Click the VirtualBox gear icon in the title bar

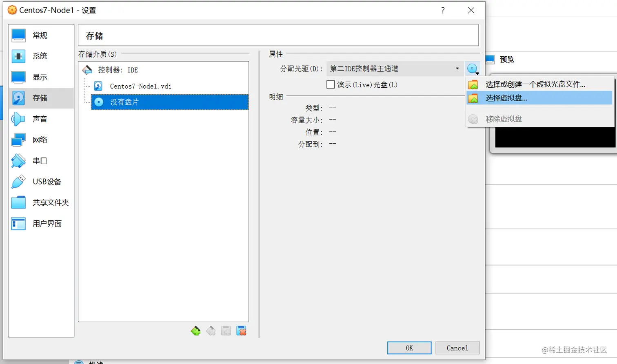[12, 10]
